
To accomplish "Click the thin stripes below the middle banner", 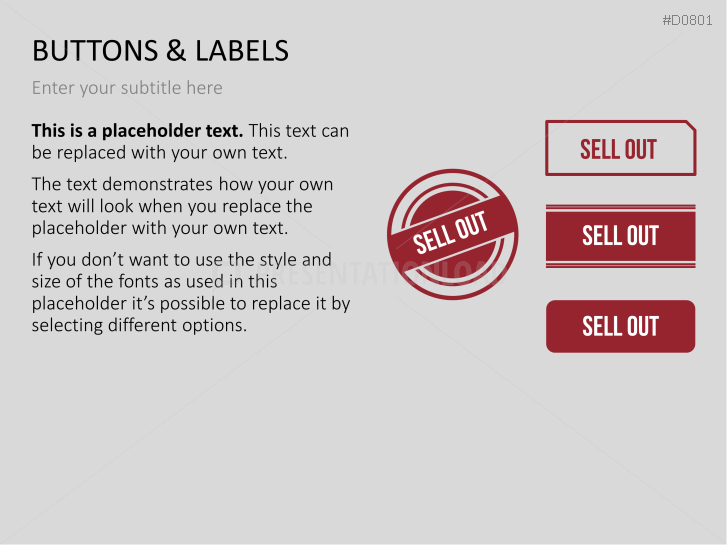I will (x=620, y=264).
